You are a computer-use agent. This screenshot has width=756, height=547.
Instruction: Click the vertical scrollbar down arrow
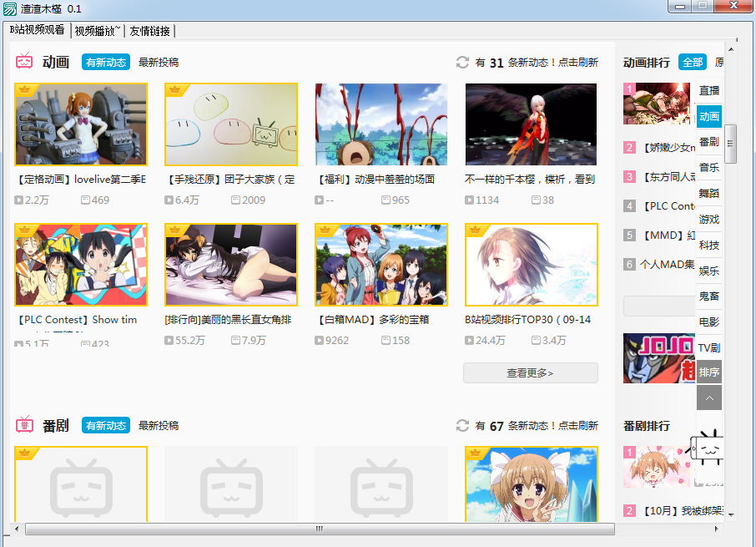click(731, 515)
